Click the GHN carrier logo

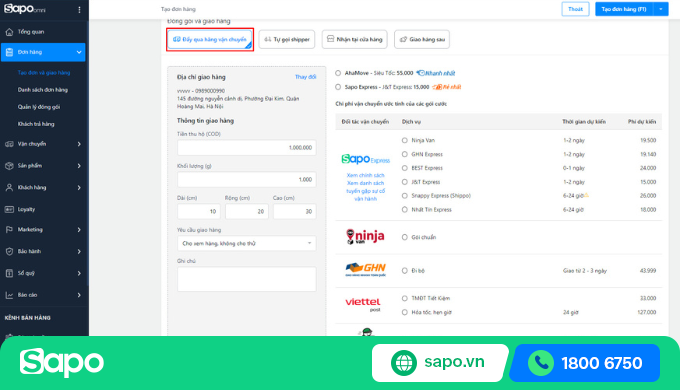(366, 269)
